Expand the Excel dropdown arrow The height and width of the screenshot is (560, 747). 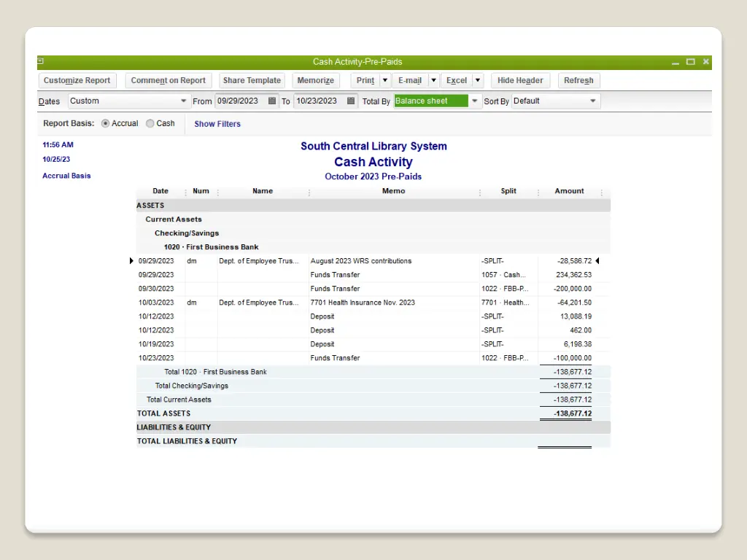point(478,80)
